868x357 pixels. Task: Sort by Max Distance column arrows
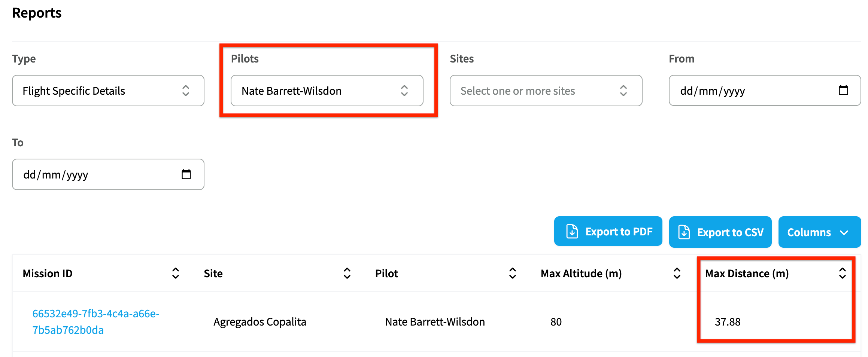[842, 273]
